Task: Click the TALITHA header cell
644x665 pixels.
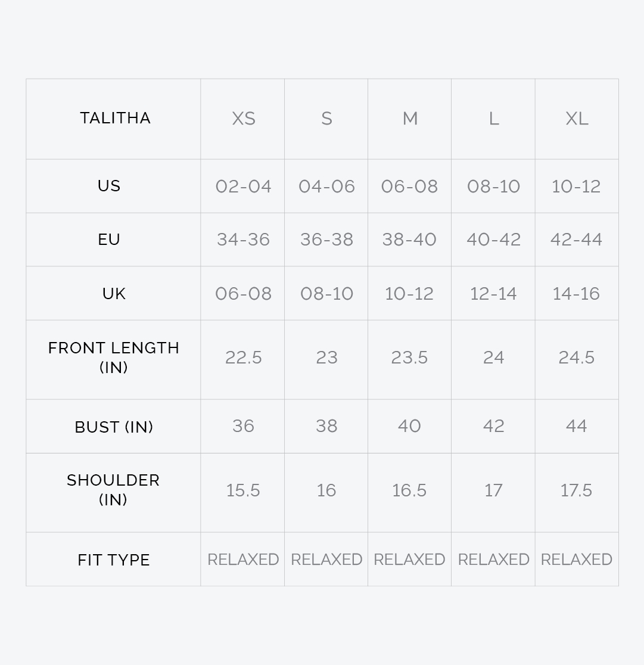Action: pyautogui.click(x=115, y=118)
